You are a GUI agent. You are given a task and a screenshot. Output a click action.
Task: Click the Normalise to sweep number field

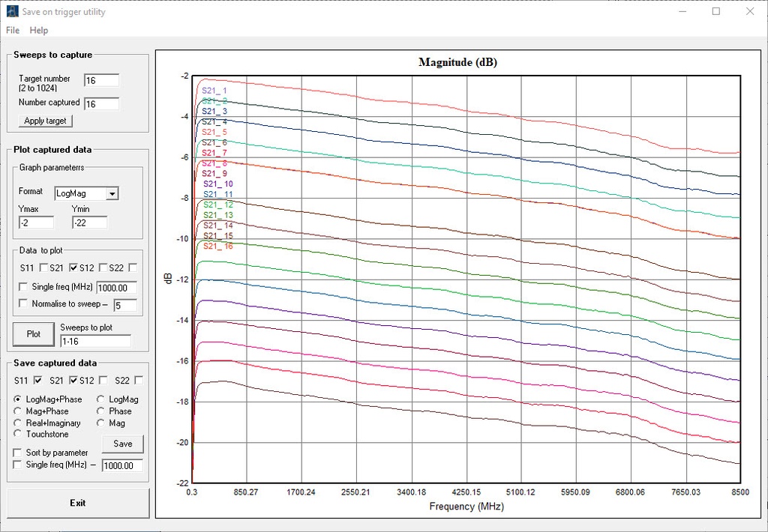[x=125, y=306]
